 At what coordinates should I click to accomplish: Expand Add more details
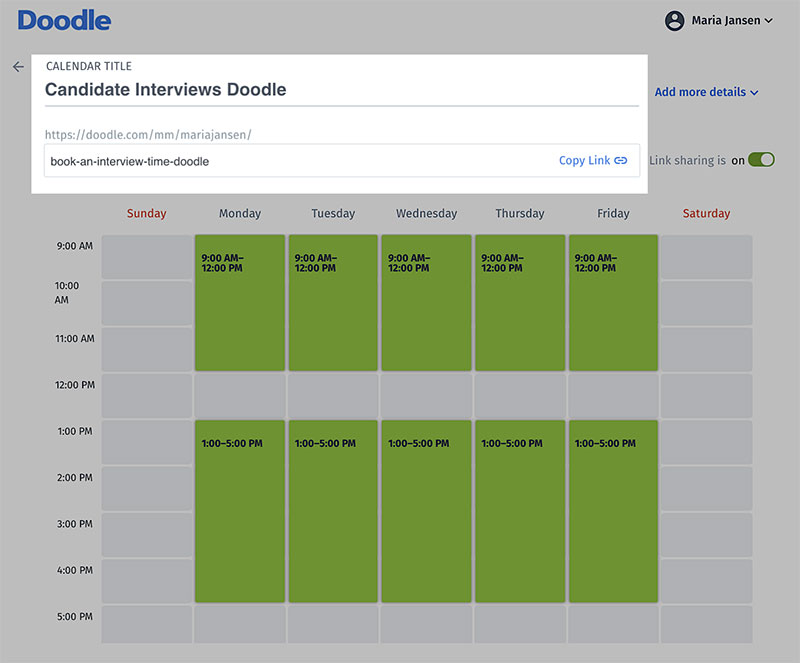coord(707,92)
